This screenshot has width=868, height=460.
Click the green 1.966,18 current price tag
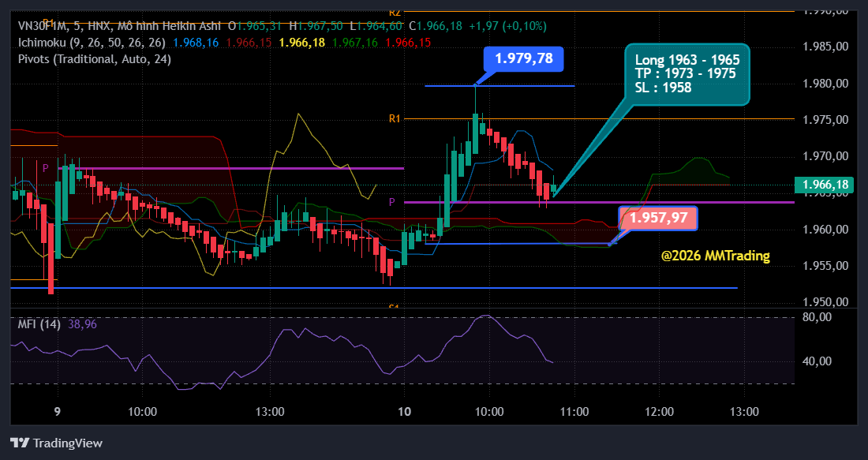pos(824,185)
